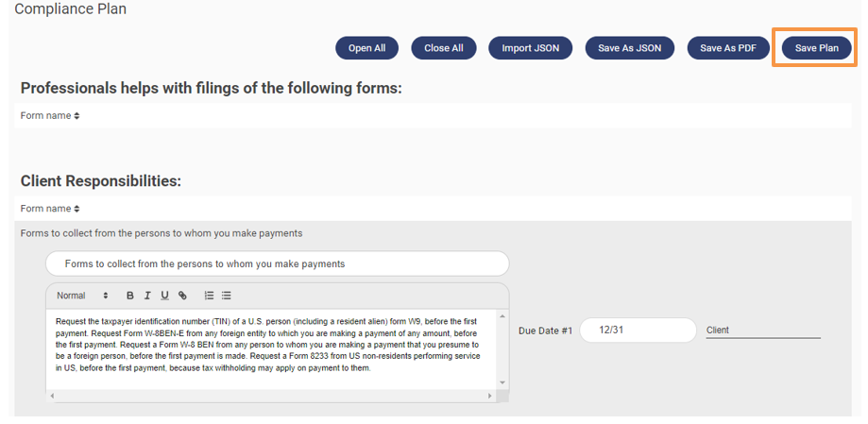Toggle bold formatting in the editor

click(x=130, y=296)
